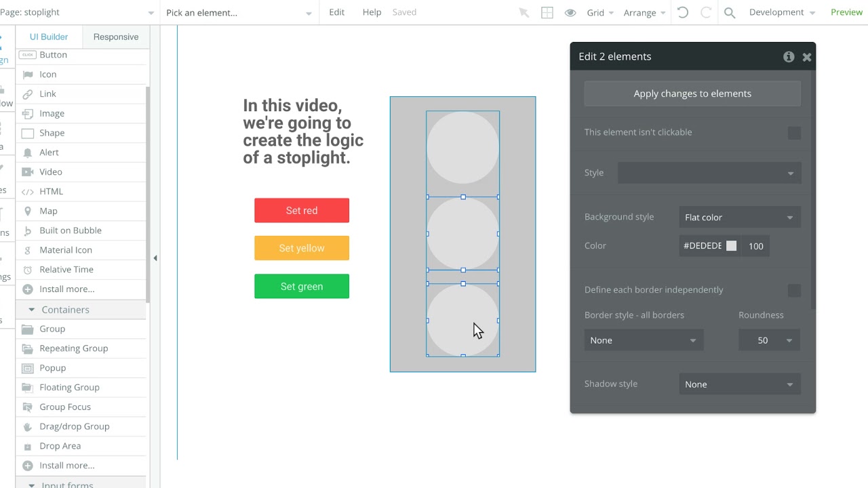This screenshot has width=868, height=488.
Task: Open the Help menu
Action: [x=372, y=12]
